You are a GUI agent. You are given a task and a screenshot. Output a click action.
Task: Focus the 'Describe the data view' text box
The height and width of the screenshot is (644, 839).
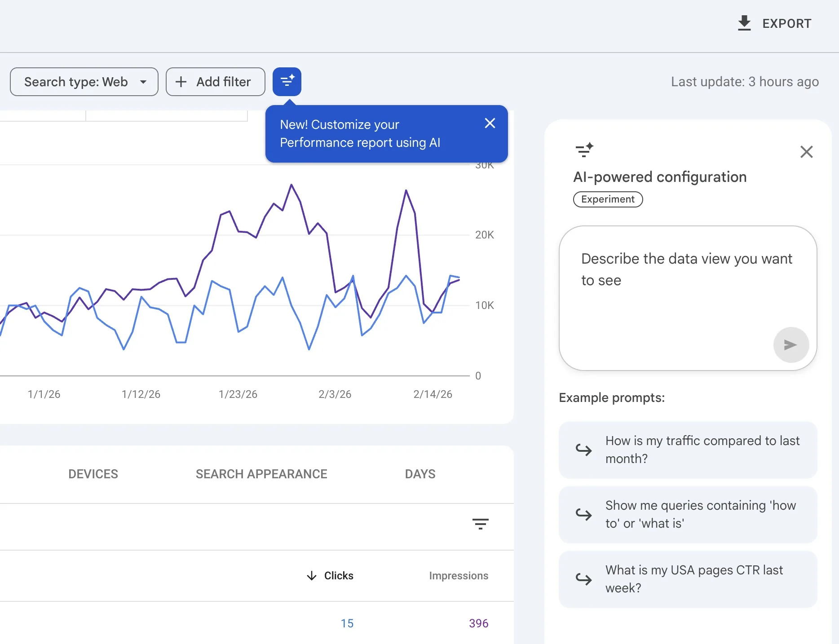688,298
